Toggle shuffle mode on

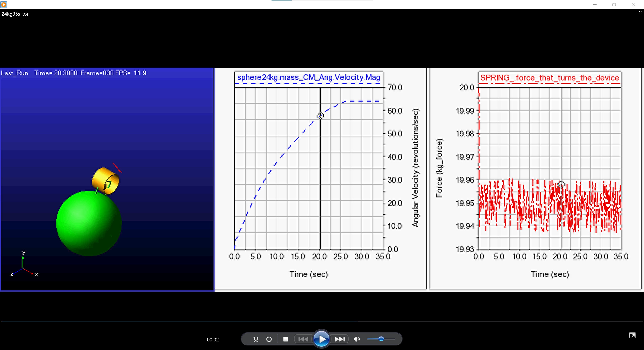[255, 339]
